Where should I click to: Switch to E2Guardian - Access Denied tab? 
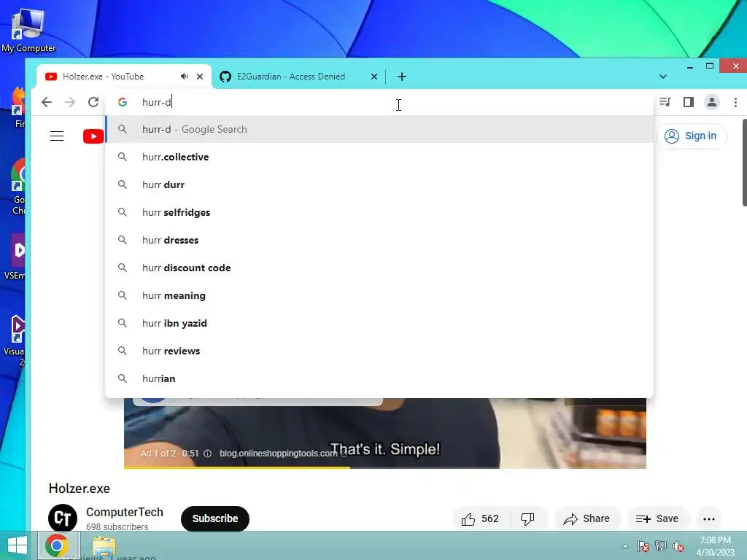click(x=298, y=76)
